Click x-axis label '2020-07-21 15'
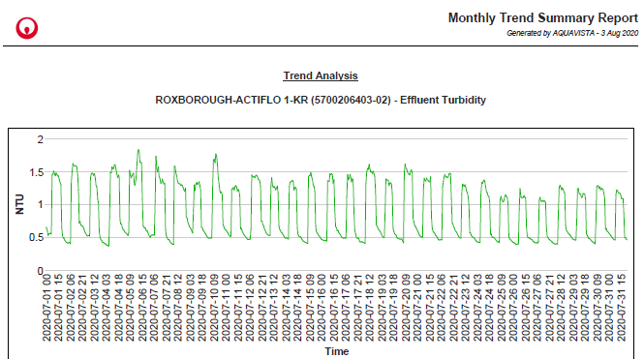Image resolution: width=644 pixels, height=359 pixels. tap(430, 308)
